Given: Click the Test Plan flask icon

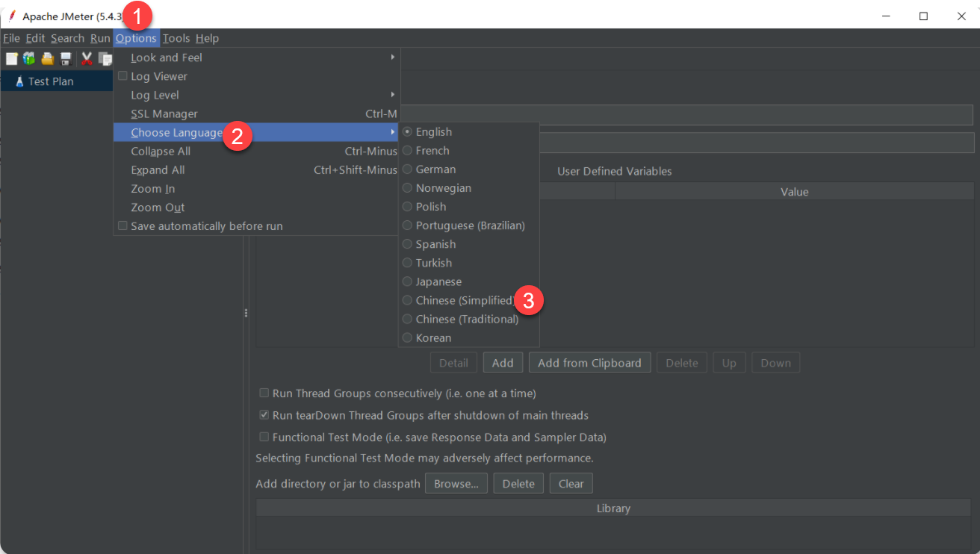Looking at the screenshot, I should 19,81.
